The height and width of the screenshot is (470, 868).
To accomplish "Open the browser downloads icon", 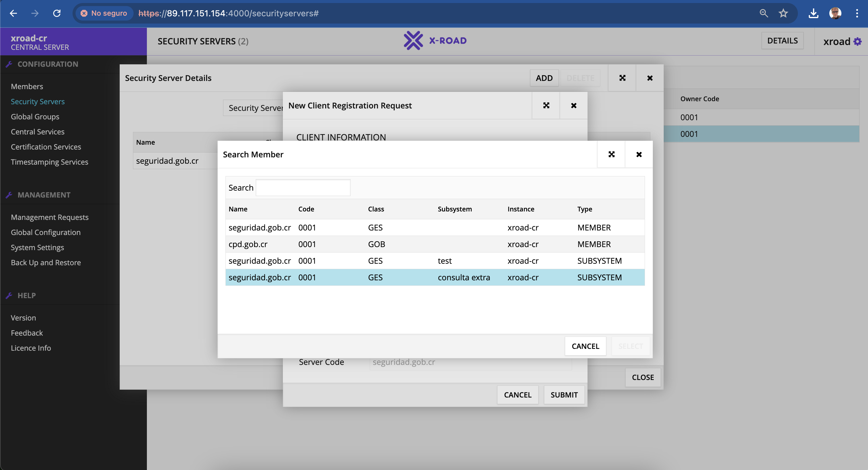I will click(x=813, y=13).
